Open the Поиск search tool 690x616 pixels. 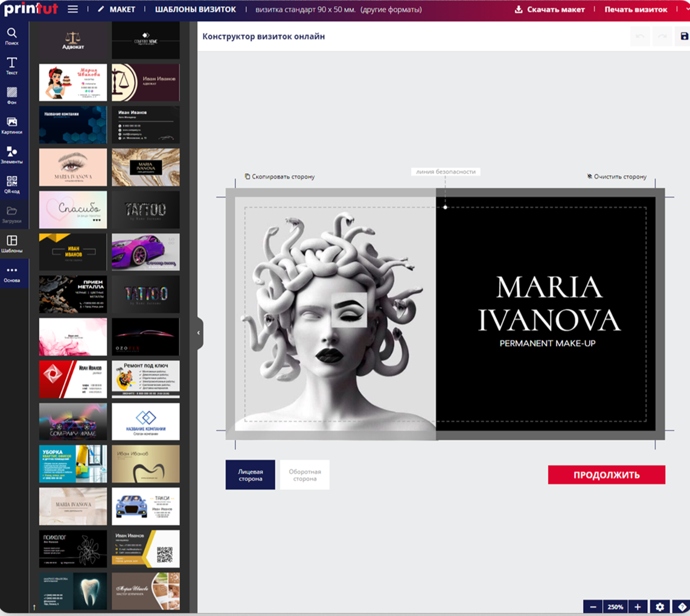point(12,37)
